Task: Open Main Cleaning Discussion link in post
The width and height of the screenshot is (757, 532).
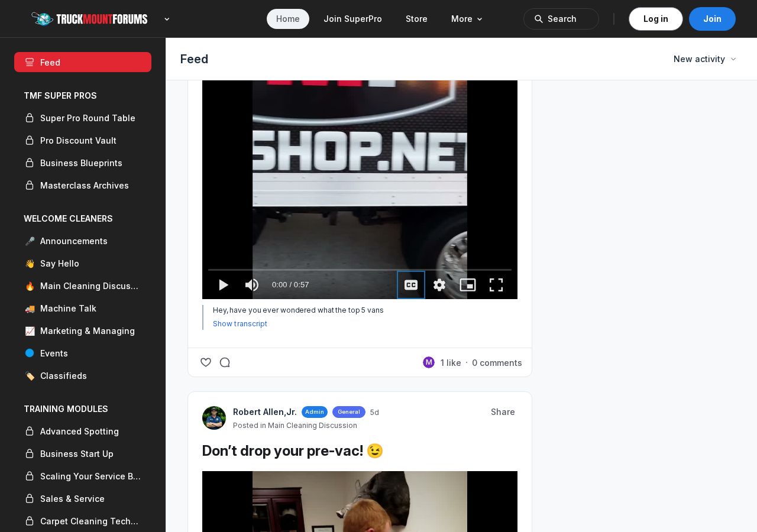Action: pyautogui.click(x=312, y=426)
